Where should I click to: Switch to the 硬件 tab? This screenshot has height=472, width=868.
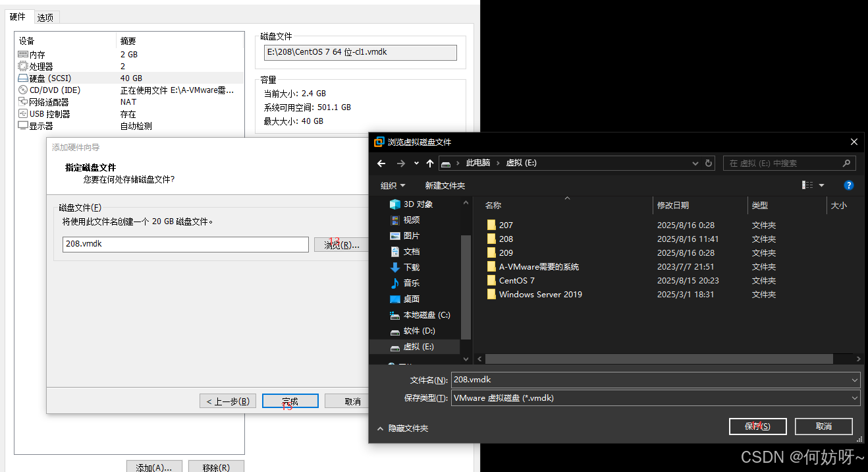click(x=18, y=17)
